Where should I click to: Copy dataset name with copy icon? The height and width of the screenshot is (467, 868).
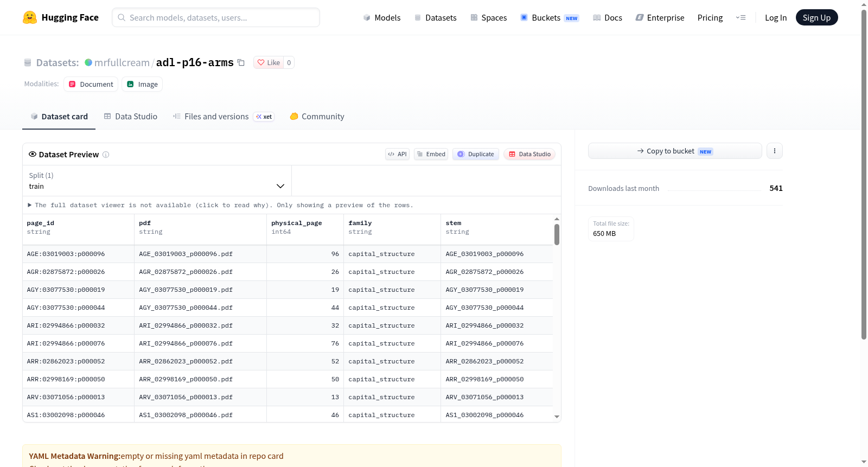241,62
